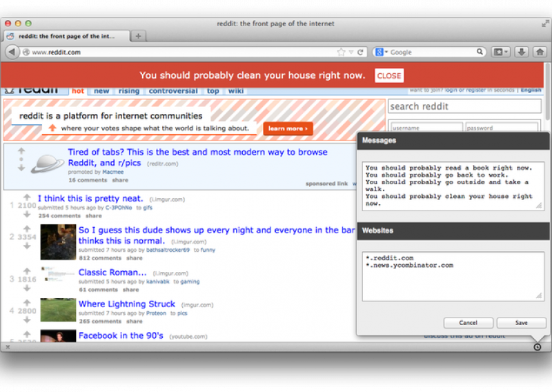Image resolution: width=552 pixels, height=392 pixels.
Task: Downvote the Tired of tabs sponsored post
Action: coord(21,168)
